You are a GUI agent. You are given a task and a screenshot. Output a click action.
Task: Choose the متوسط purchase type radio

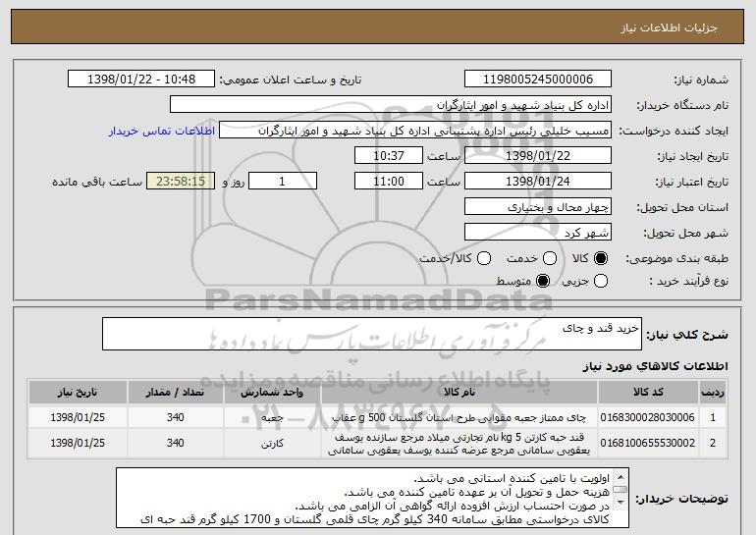[543, 281]
